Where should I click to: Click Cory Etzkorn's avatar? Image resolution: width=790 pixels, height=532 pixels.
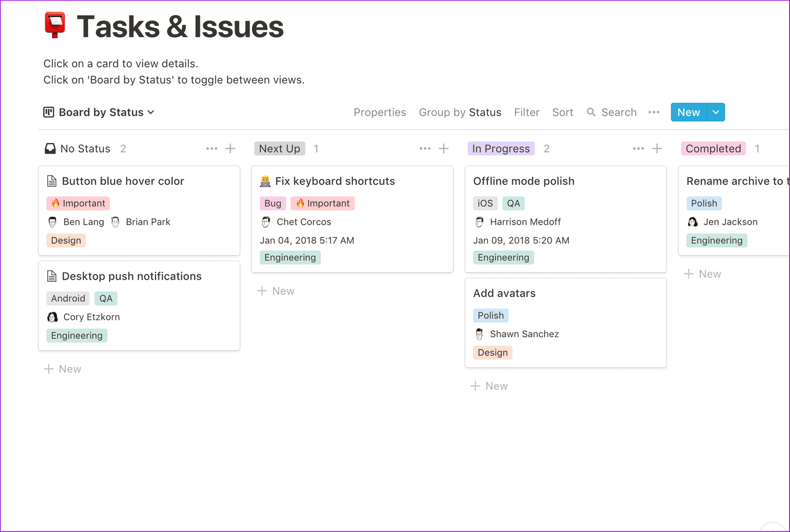pos(52,317)
